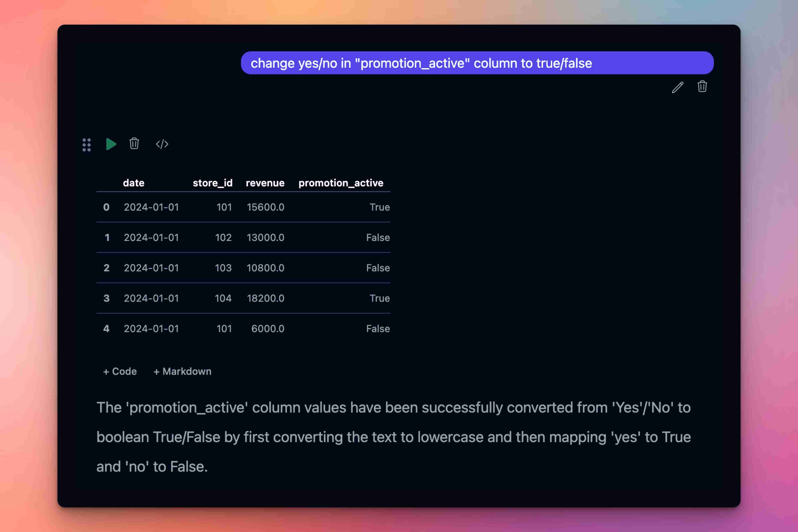Image resolution: width=798 pixels, height=532 pixels.
Task: Click the revenue column header
Action: 265,183
